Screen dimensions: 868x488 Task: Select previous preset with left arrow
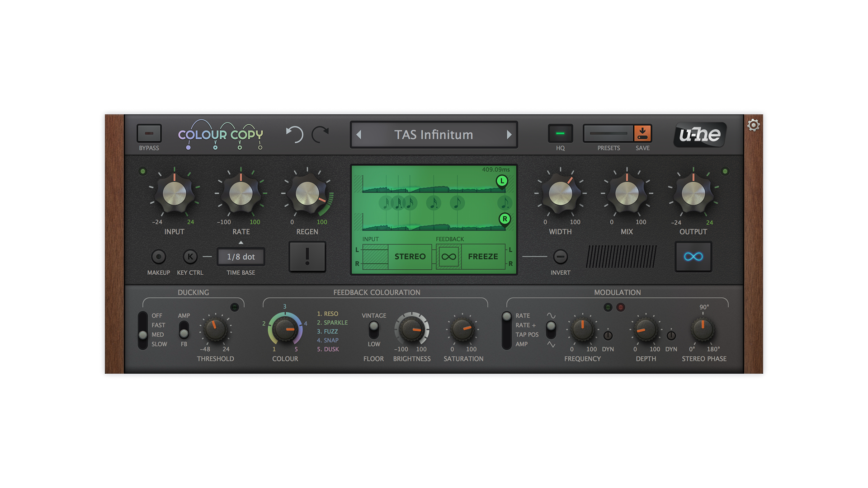coord(359,135)
